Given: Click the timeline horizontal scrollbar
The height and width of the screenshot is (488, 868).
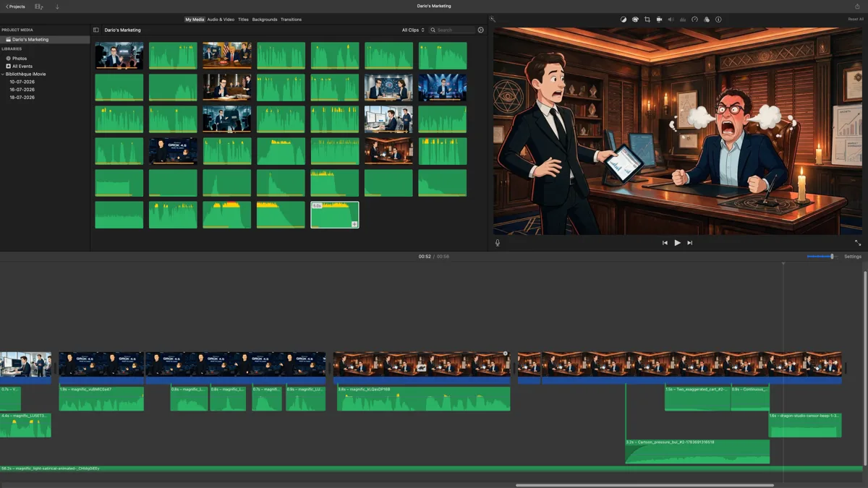Looking at the screenshot, I should [x=644, y=485].
